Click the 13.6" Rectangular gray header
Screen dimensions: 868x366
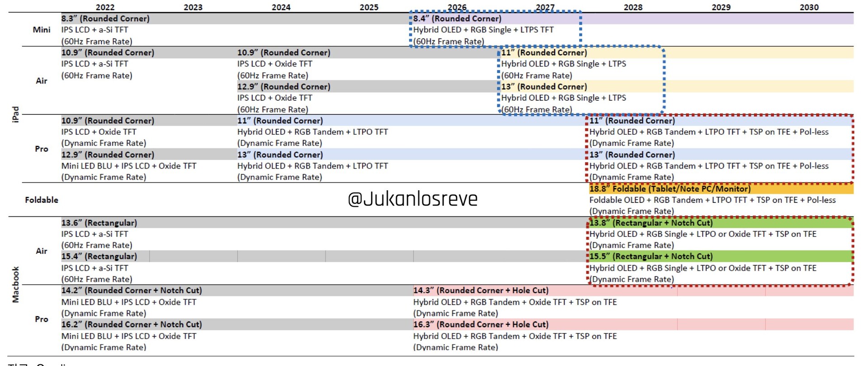pos(99,223)
